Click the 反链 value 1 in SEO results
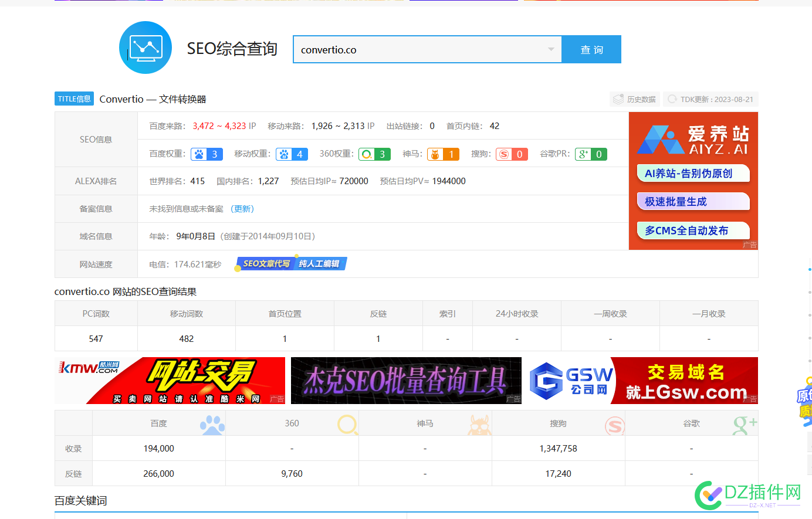 pos(378,339)
